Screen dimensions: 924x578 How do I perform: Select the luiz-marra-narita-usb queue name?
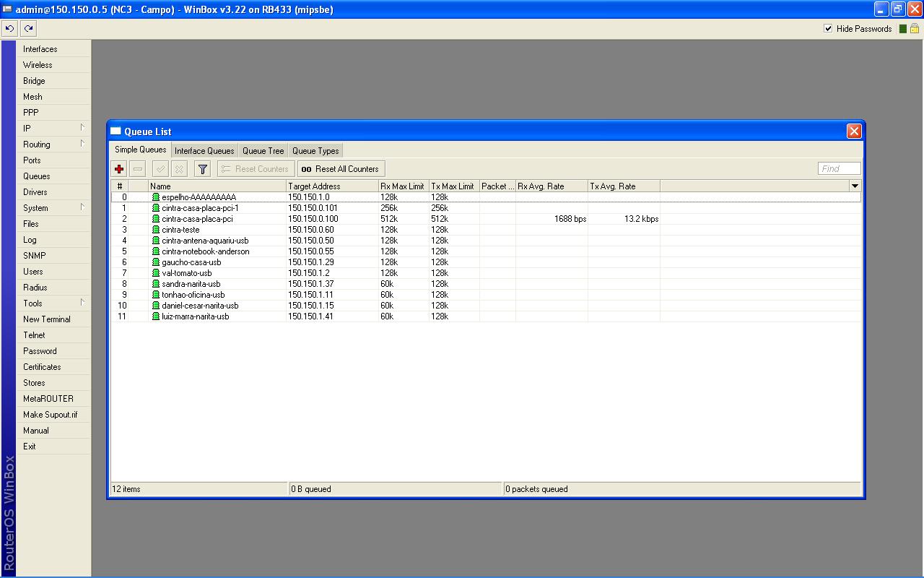click(x=195, y=316)
